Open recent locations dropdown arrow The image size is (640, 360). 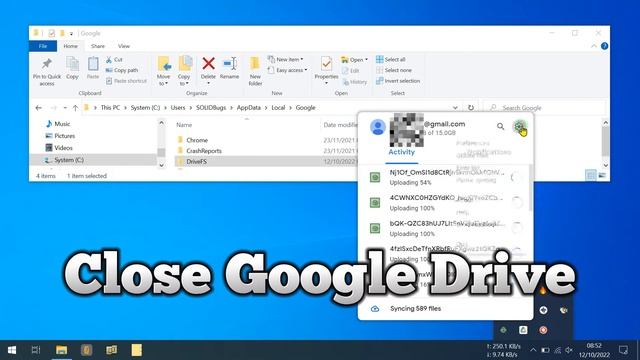65,108
